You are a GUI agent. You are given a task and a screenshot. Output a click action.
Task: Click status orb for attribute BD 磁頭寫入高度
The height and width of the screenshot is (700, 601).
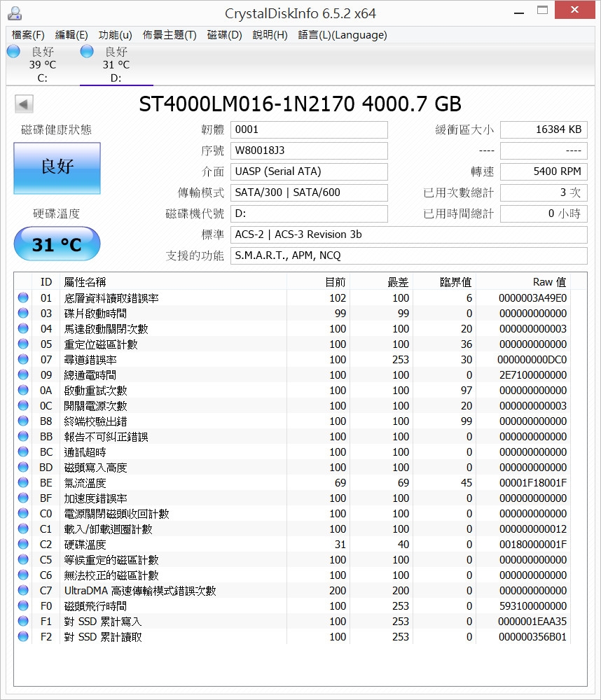[23, 468]
